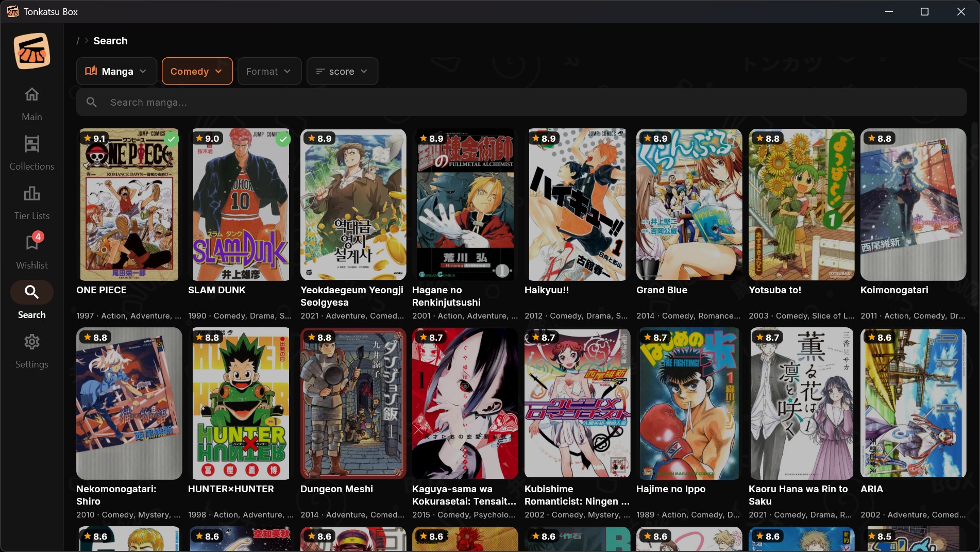Open Tier Lists from the sidebar

click(31, 194)
